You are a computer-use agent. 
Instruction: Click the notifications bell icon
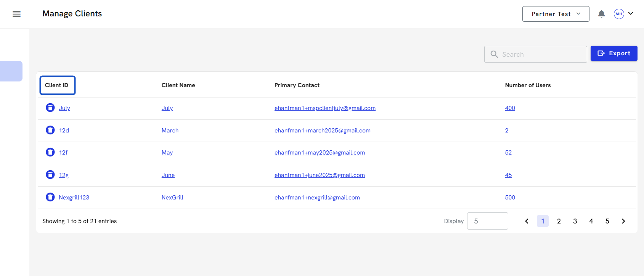[x=601, y=14]
